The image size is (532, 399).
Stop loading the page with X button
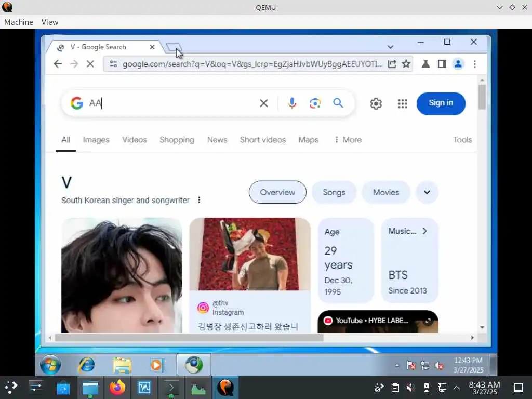[90, 64]
